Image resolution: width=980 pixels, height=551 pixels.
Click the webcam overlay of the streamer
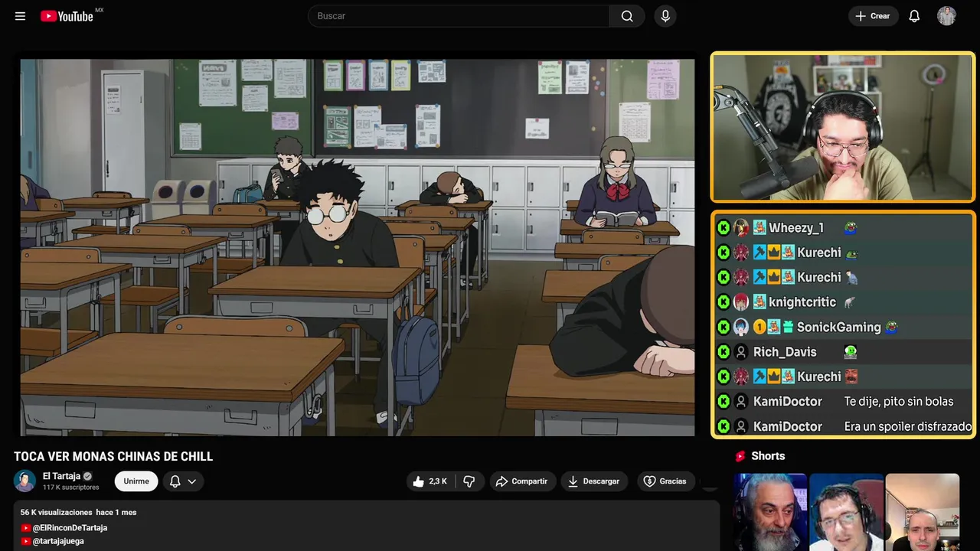pos(843,127)
